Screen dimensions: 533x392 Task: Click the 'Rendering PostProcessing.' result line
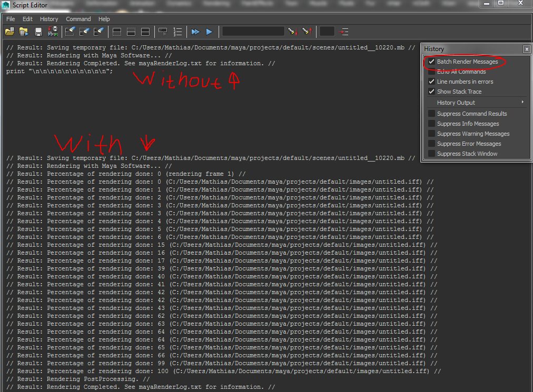78,379
